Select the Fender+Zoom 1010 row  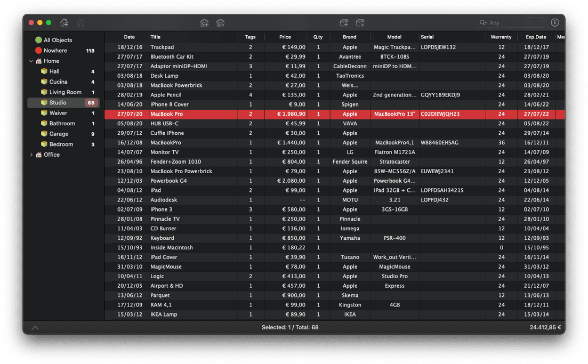click(176, 162)
